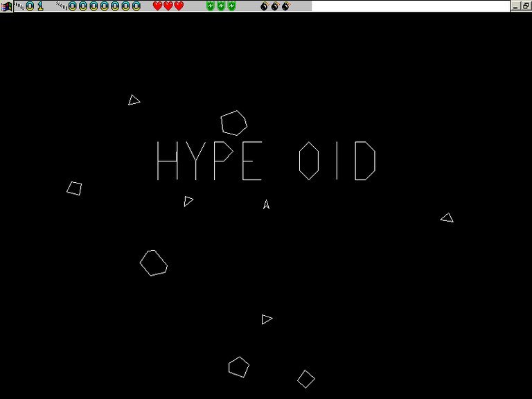The height and width of the screenshot is (399, 532).
Task: Click the asteroid above the HYPE letters
Action: point(234,123)
